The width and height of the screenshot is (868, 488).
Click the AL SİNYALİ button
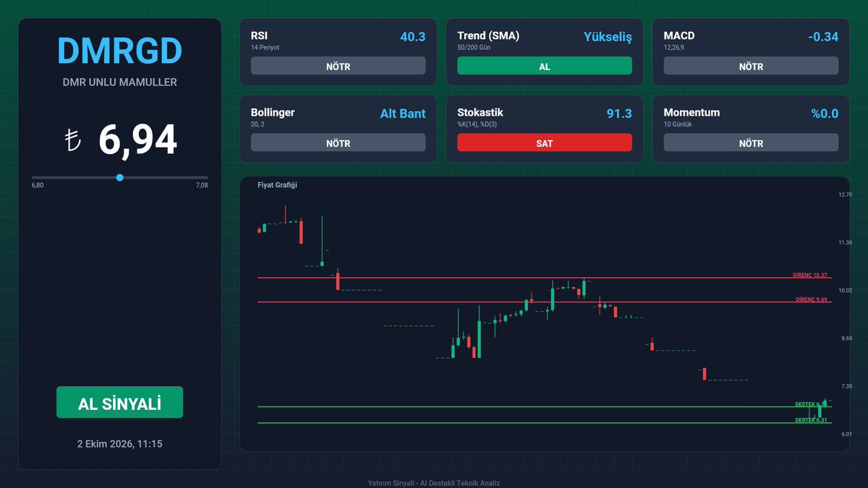[x=119, y=402]
